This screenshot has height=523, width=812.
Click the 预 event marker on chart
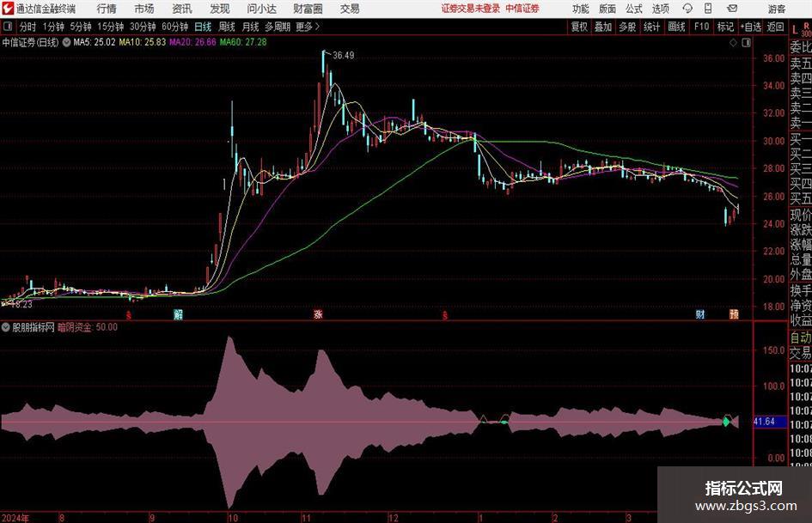point(734,314)
